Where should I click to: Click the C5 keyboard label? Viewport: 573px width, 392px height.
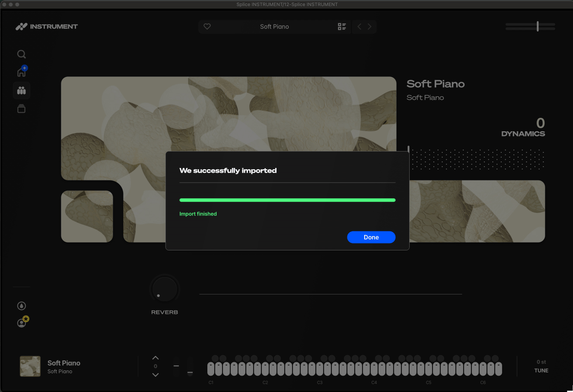coord(429,383)
